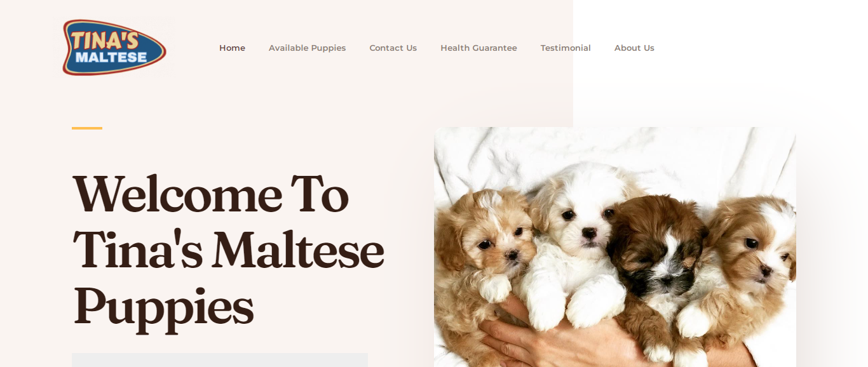Click the yellow accent line above heading
Image resolution: width=868 pixels, height=367 pixels.
(x=87, y=128)
